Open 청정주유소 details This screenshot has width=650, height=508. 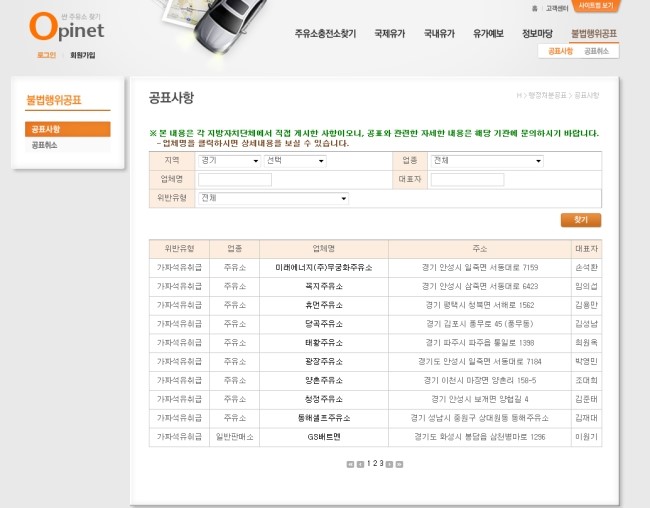324,399
